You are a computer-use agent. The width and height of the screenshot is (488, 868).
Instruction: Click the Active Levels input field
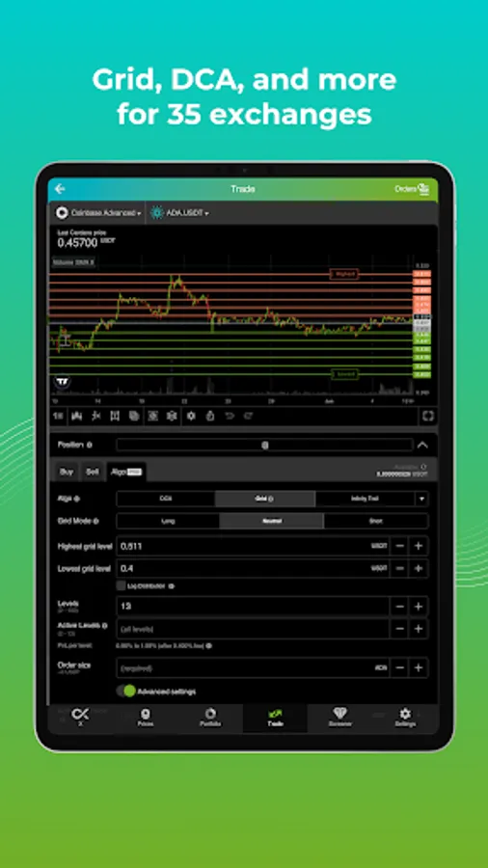(x=253, y=629)
